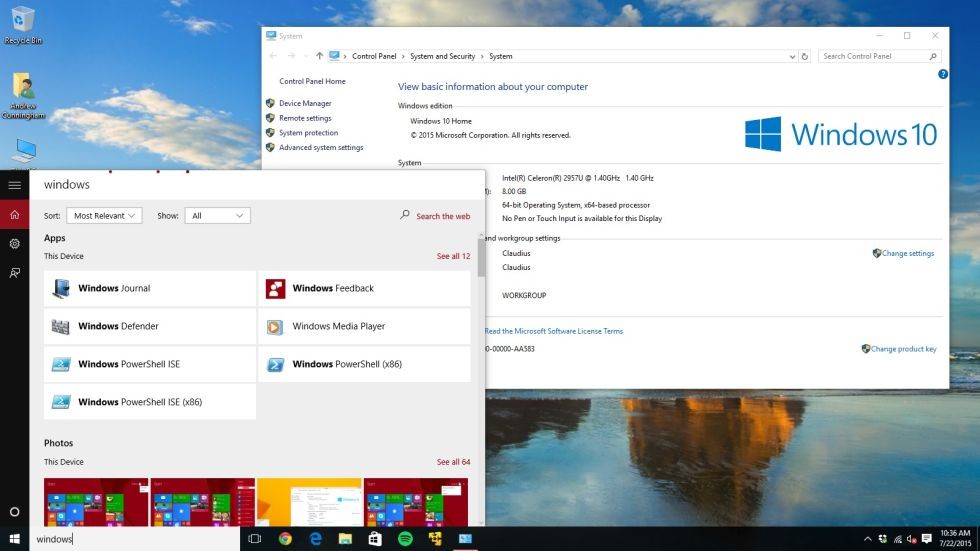
Task: Click System and Security breadcrumb
Action: coord(442,56)
